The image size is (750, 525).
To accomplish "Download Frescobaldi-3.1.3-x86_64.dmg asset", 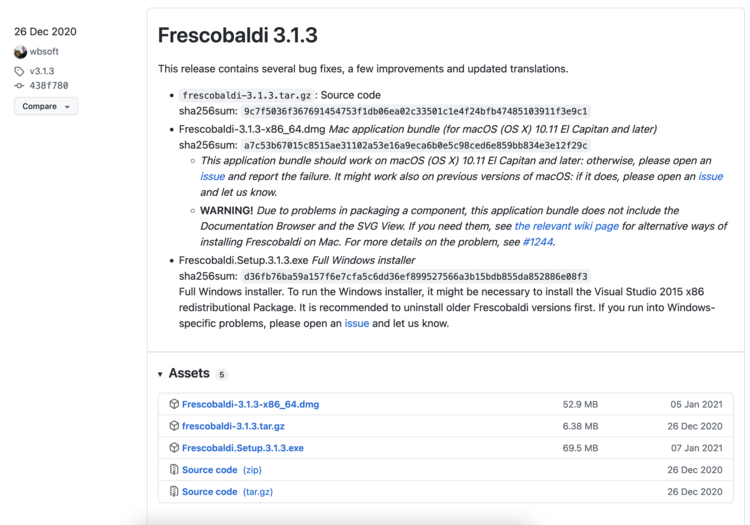I will coord(250,404).
